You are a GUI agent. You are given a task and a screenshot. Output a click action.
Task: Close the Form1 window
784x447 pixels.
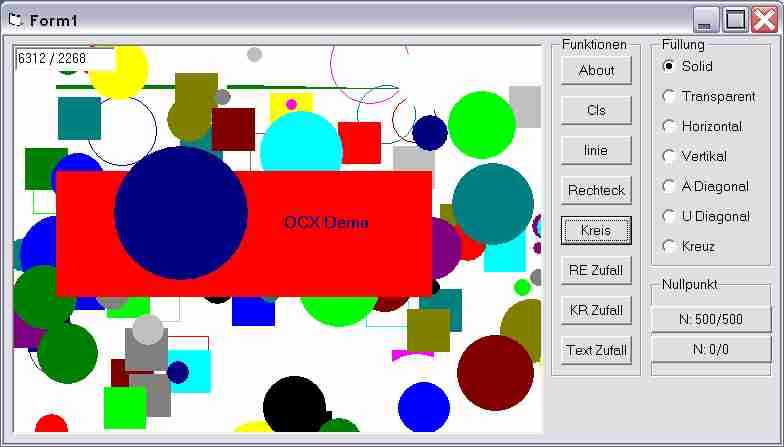tap(764, 20)
